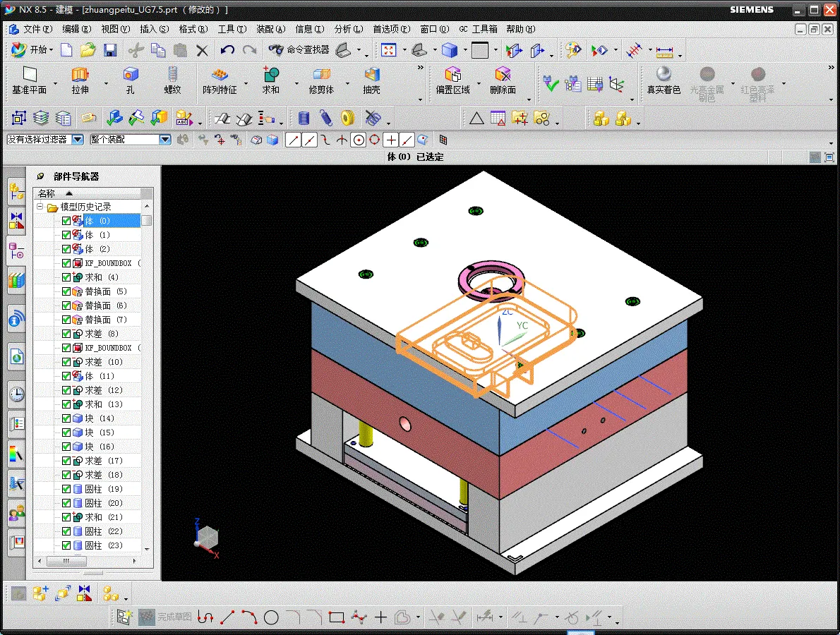This screenshot has width=840, height=635.
Task: Open the 编辑(E) menu
Action: point(77,29)
